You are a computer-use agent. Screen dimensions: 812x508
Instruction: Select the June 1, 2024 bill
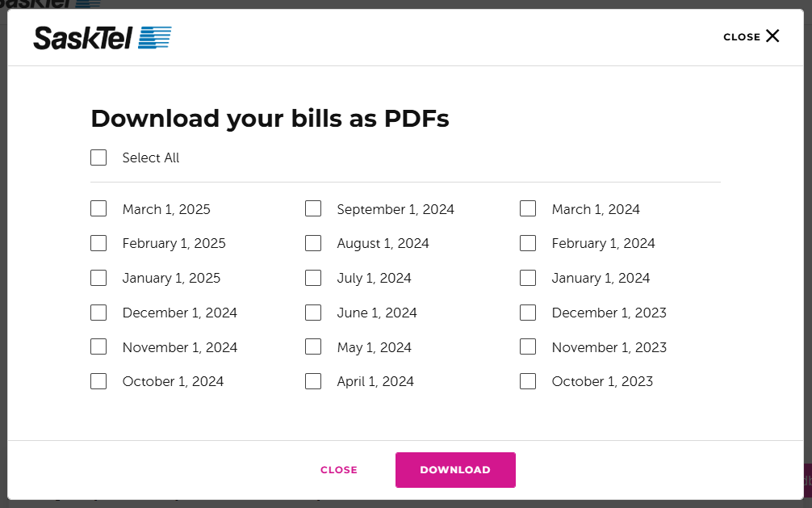[x=313, y=313]
